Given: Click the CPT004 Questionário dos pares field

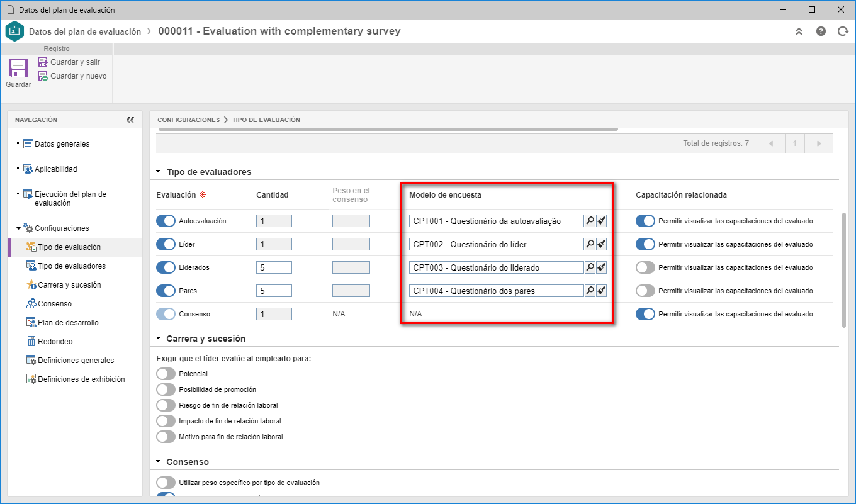Looking at the screenshot, I should [x=497, y=291].
